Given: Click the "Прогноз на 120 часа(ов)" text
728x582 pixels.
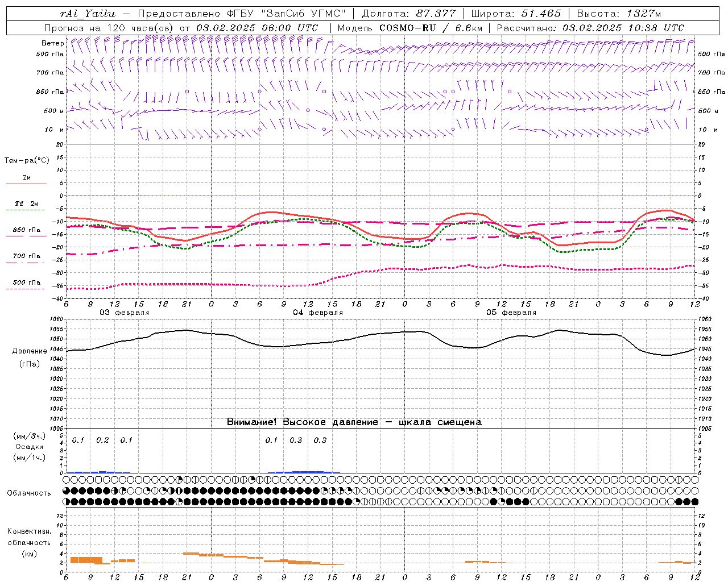Looking at the screenshot, I should tap(109, 28).
